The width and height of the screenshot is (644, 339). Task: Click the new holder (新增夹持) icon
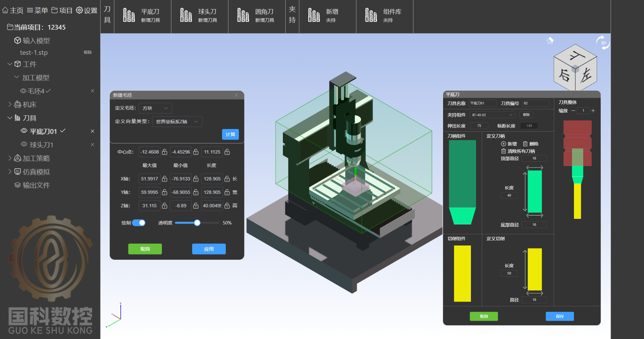314,15
